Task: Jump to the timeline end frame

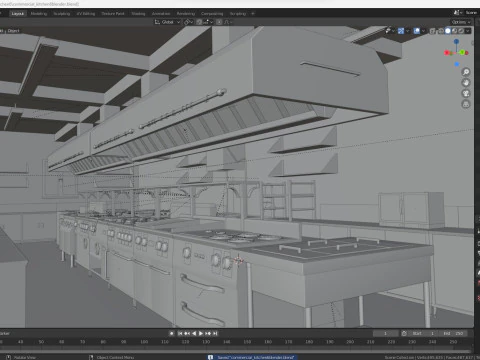Action: (x=215, y=333)
